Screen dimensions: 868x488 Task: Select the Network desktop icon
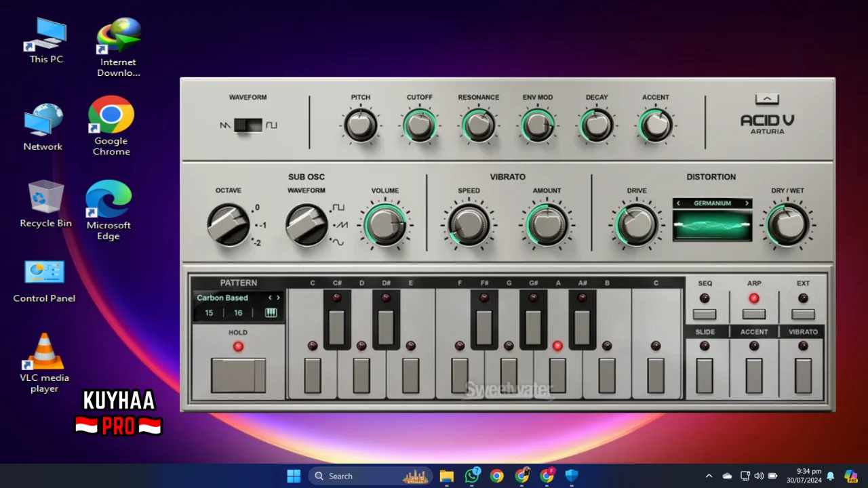(x=43, y=127)
